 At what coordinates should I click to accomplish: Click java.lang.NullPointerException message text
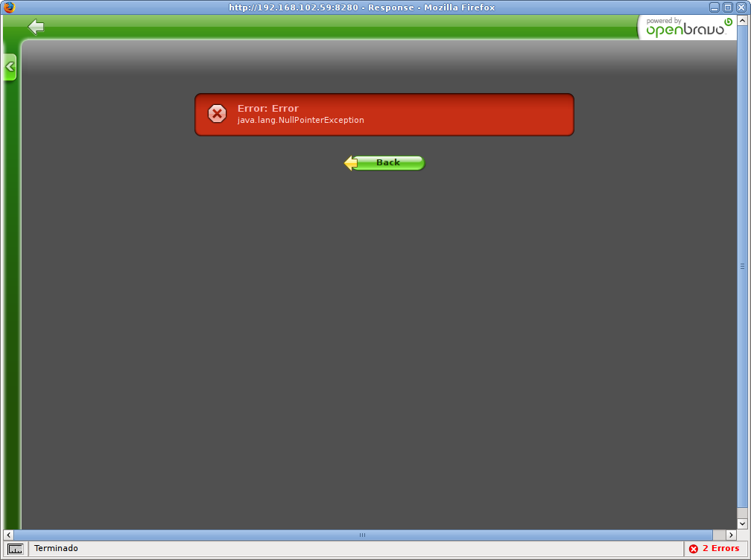click(x=301, y=120)
